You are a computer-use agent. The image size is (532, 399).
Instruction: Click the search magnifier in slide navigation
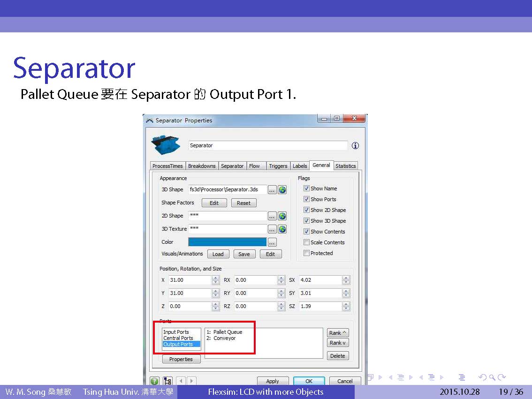tap(492, 377)
